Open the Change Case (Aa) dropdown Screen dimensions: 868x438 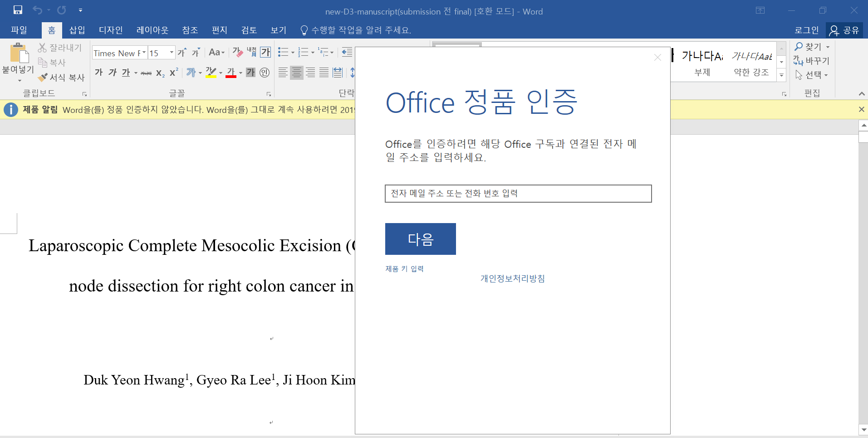(x=217, y=53)
